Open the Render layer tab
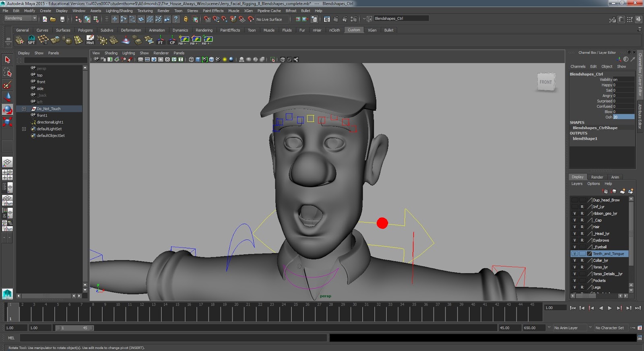644x351 pixels. coord(597,177)
